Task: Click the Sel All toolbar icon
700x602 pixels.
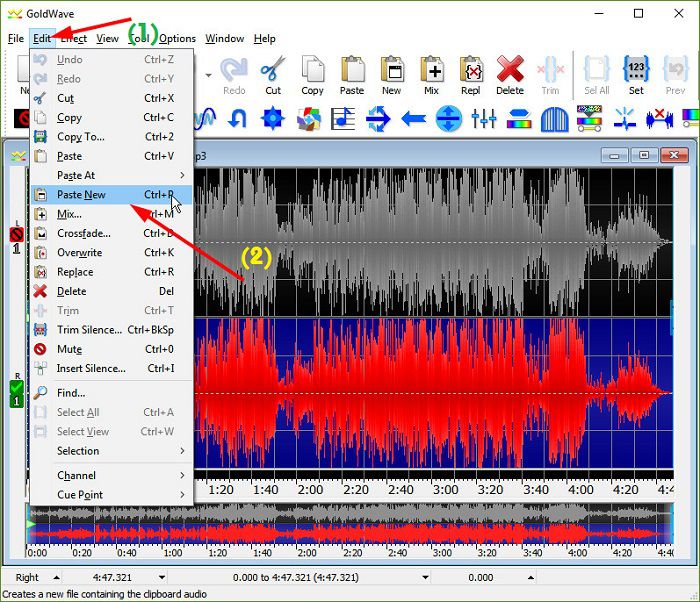Action: click(x=597, y=75)
